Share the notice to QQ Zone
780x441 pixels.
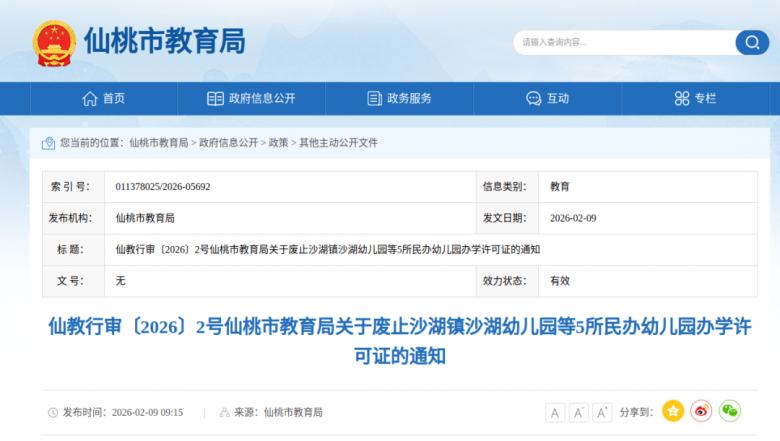(x=673, y=411)
